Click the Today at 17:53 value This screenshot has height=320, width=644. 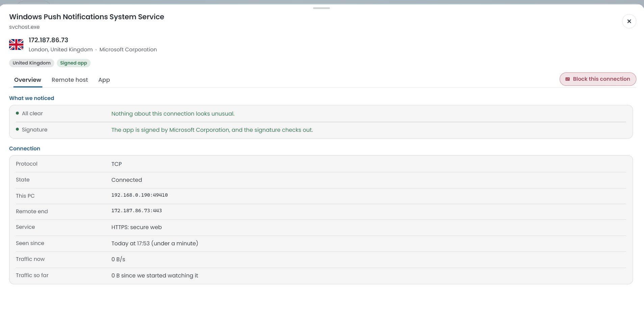pyautogui.click(x=155, y=244)
